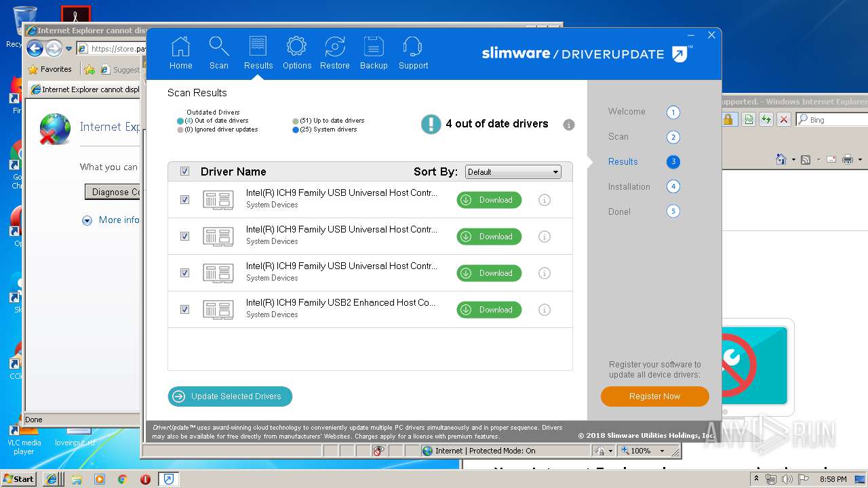868x488 pixels.
Task: Click Back arrow in Internet Explorer window
Action: (35, 48)
